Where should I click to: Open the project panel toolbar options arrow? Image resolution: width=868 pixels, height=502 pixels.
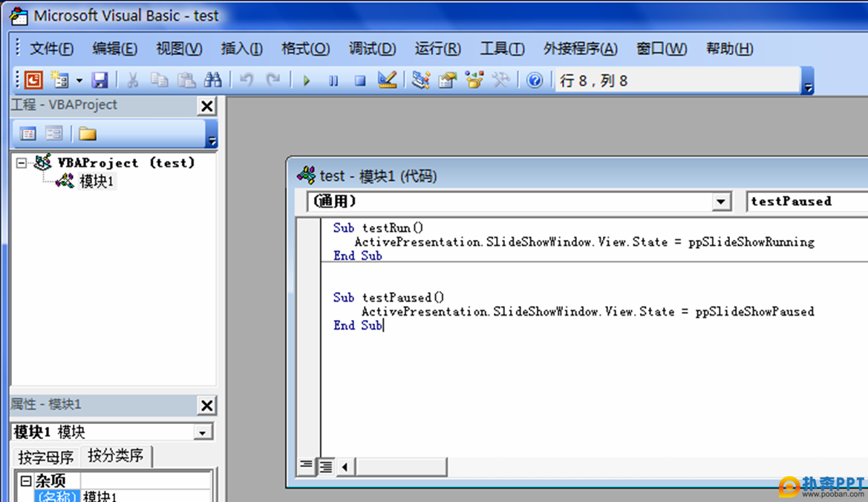(212, 134)
